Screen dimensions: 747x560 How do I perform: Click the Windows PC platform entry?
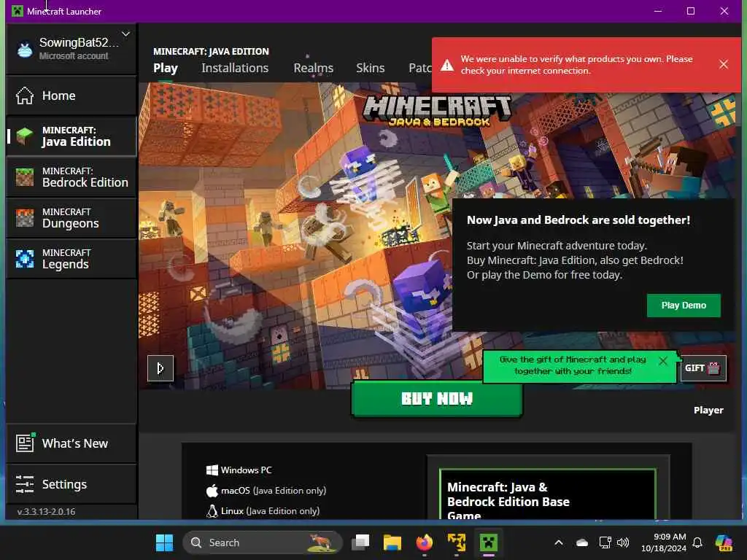[239, 470]
